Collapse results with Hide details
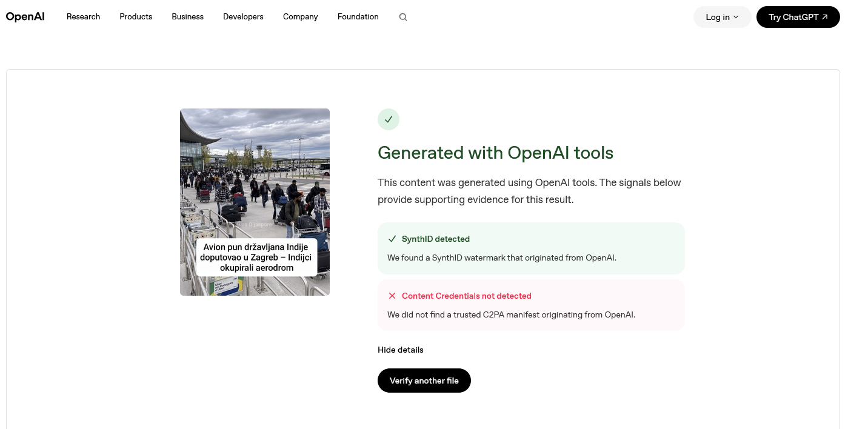This screenshot has width=868, height=429. coord(400,350)
